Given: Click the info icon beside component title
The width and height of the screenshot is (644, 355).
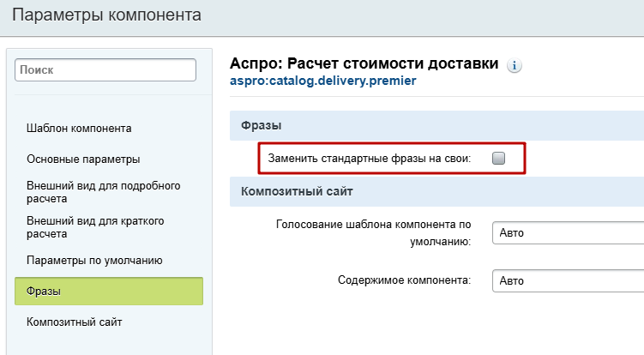Looking at the screenshot, I should (515, 65).
